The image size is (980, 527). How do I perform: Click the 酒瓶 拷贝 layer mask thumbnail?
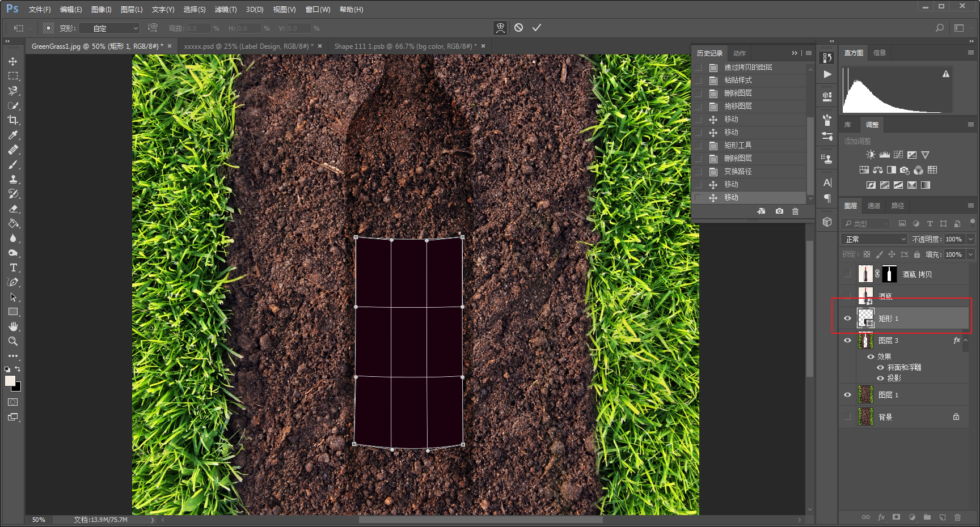point(889,274)
